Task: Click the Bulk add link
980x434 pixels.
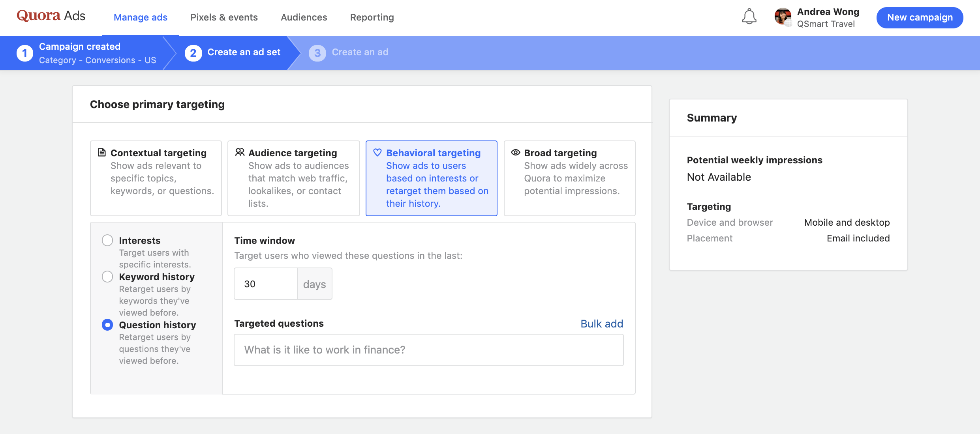Action: [x=601, y=324]
